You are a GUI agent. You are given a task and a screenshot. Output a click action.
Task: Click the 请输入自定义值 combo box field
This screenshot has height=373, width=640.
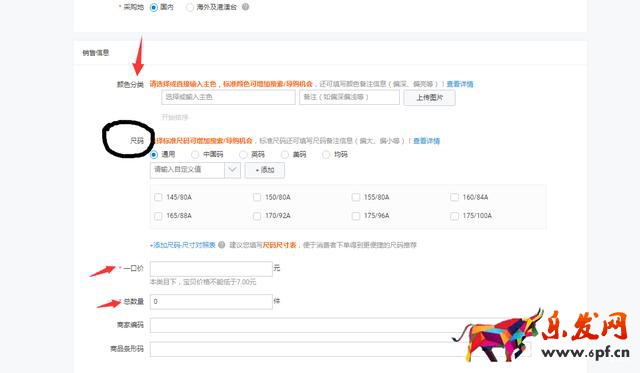(187, 170)
